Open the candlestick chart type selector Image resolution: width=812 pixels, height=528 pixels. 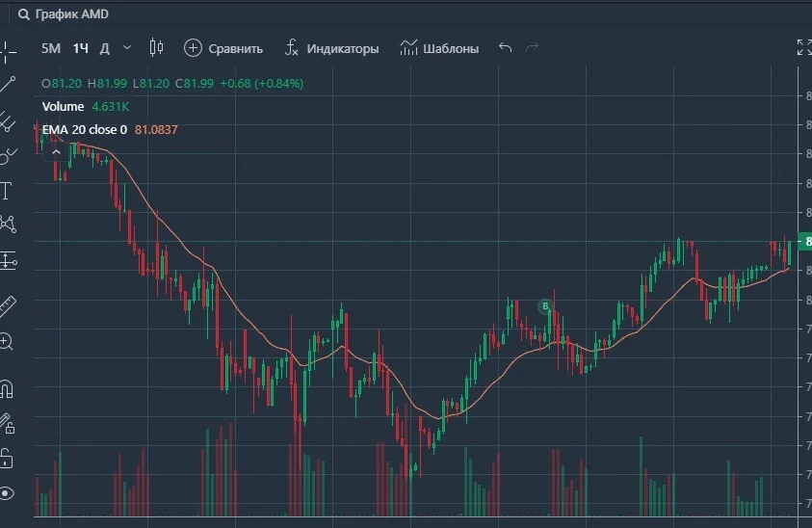156,47
